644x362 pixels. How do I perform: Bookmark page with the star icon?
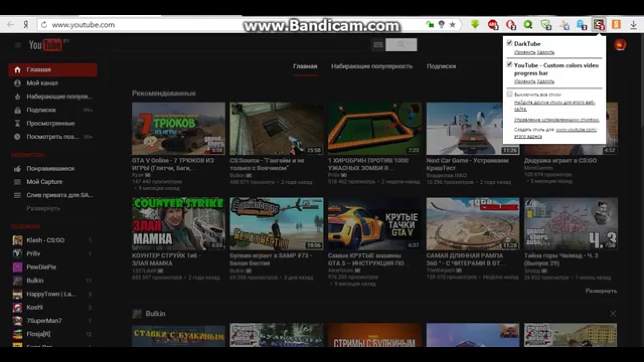[x=452, y=25]
